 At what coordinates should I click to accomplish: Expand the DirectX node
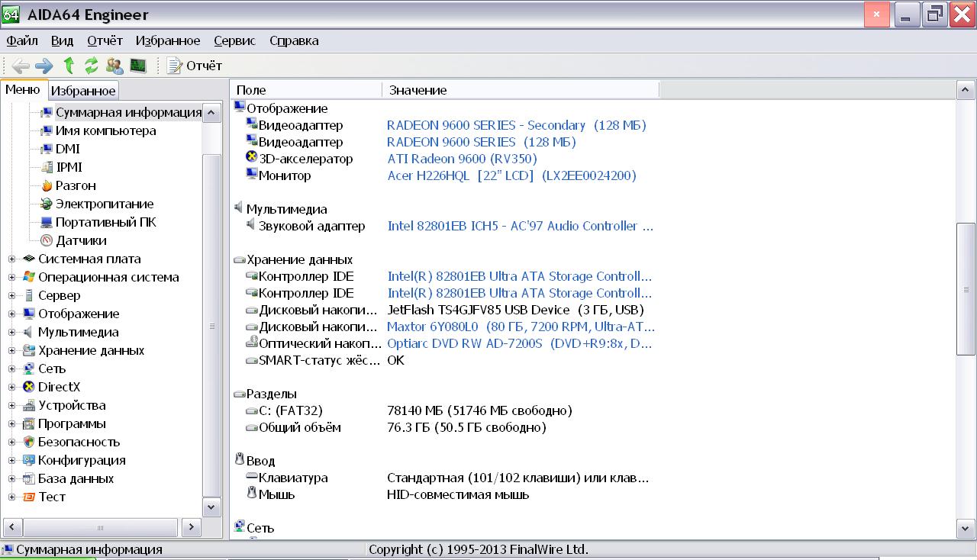click(11, 387)
